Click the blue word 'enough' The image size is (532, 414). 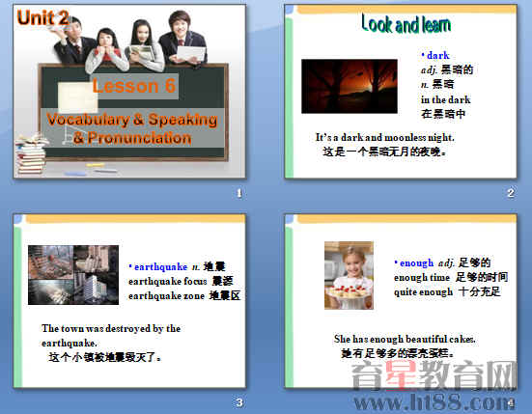click(x=417, y=263)
